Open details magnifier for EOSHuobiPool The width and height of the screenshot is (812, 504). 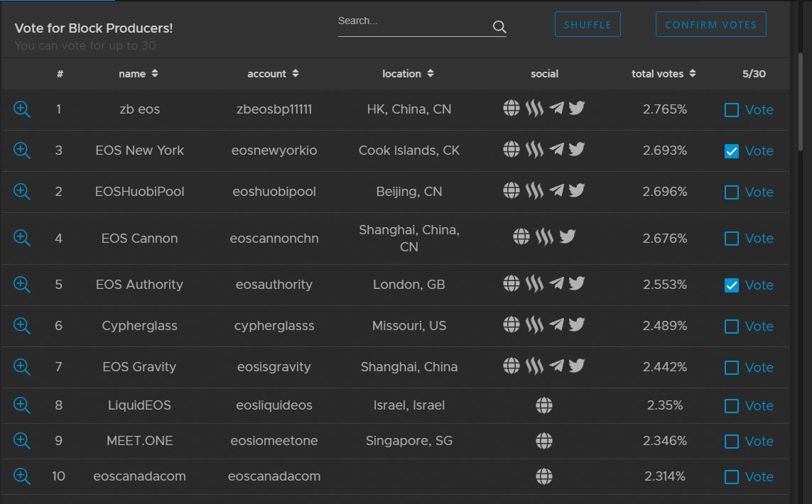pyautogui.click(x=22, y=192)
